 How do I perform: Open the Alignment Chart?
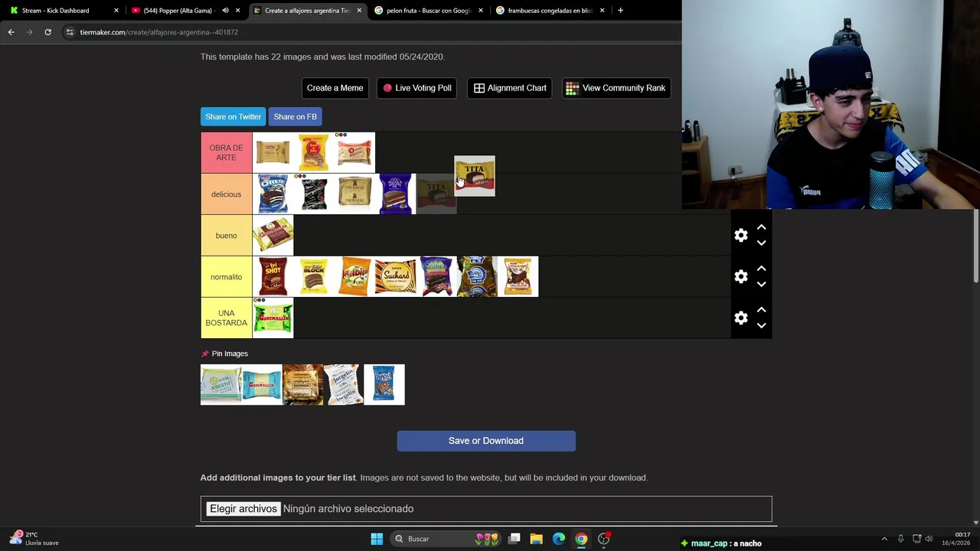(x=509, y=88)
